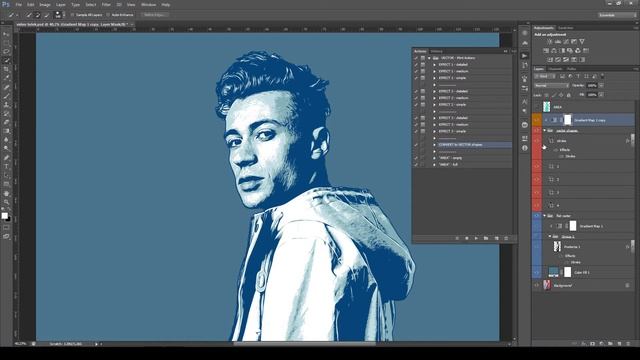
Task: Hide the Color Fill 1 layer
Action: click(536, 272)
